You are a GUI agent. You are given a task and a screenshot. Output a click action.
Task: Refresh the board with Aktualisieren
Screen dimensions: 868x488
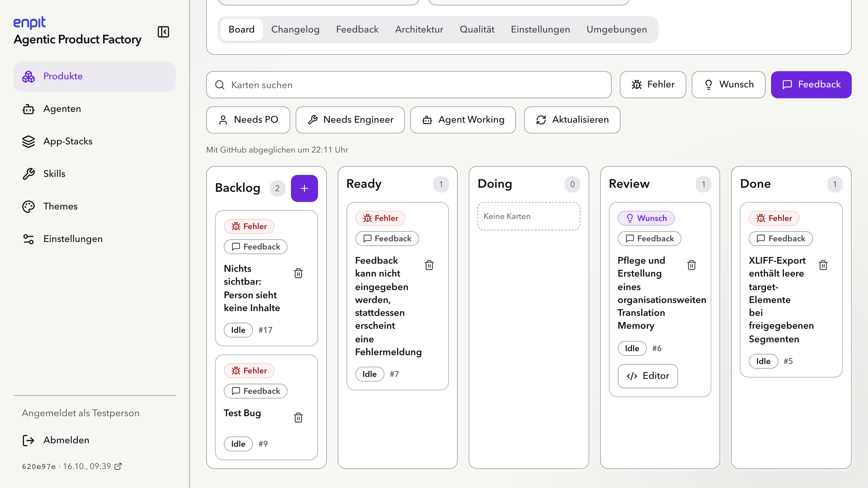pyautogui.click(x=572, y=120)
